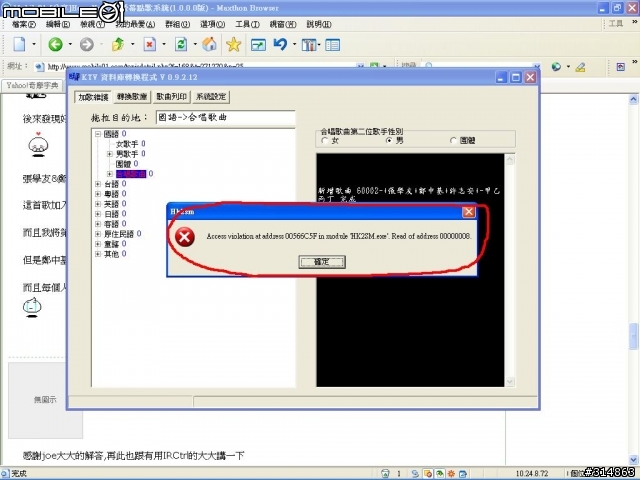
Task: Click the globe search engine icon
Action: pyautogui.click(x=556, y=67)
